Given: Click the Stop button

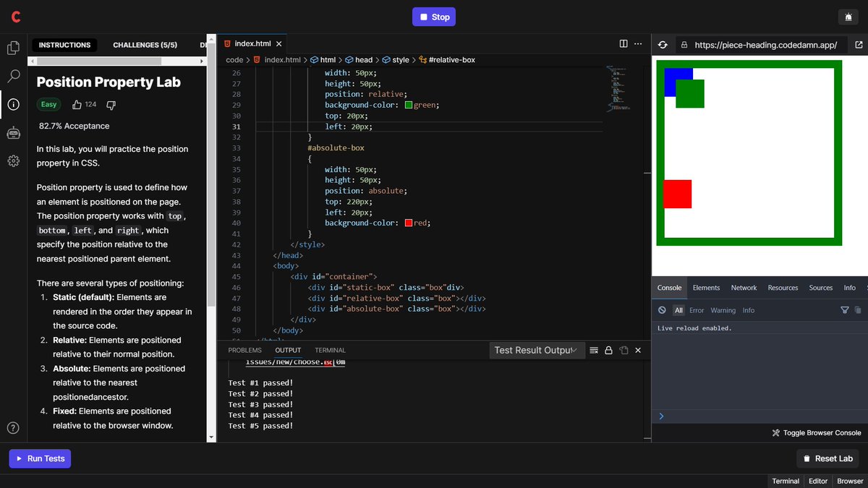Looking at the screenshot, I should pos(434,17).
